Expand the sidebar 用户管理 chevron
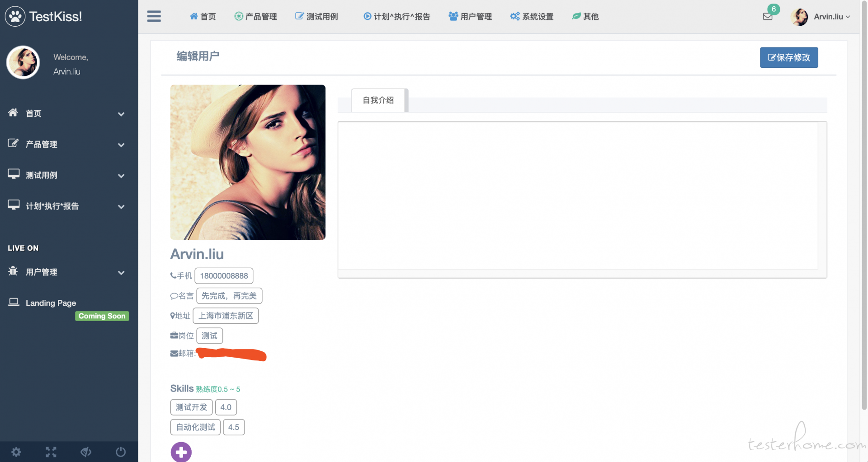This screenshot has height=462, width=868. click(x=121, y=273)
